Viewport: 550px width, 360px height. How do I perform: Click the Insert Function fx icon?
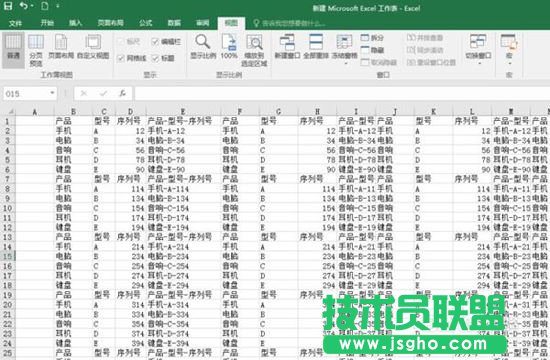tap(122, 93)
